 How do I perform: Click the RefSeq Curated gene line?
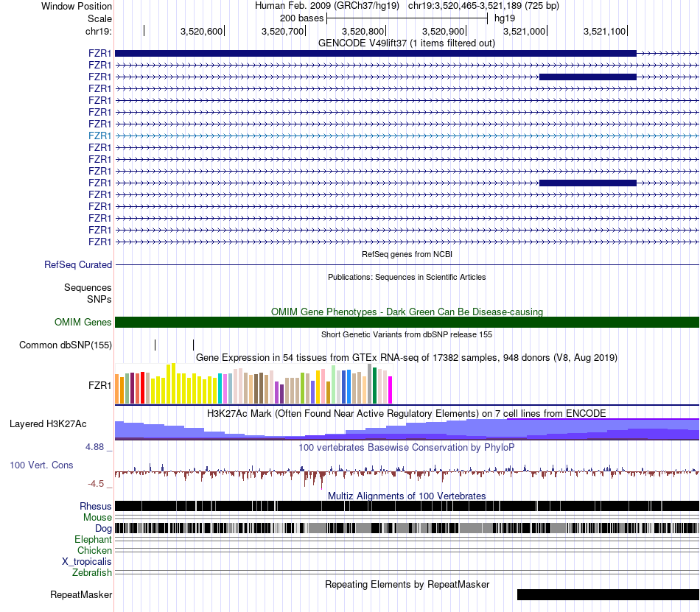[x=407, y=265]
